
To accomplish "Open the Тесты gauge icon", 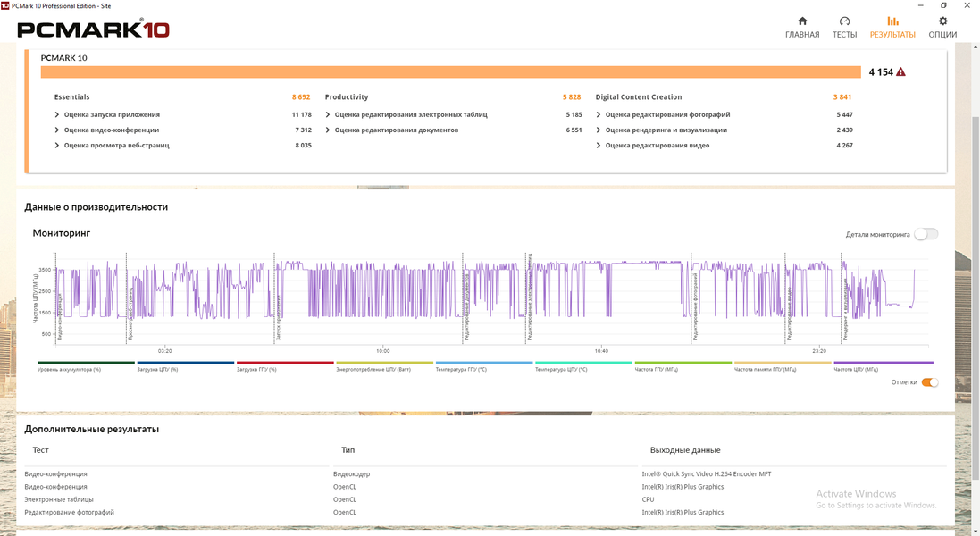I will tap(844, 21).
